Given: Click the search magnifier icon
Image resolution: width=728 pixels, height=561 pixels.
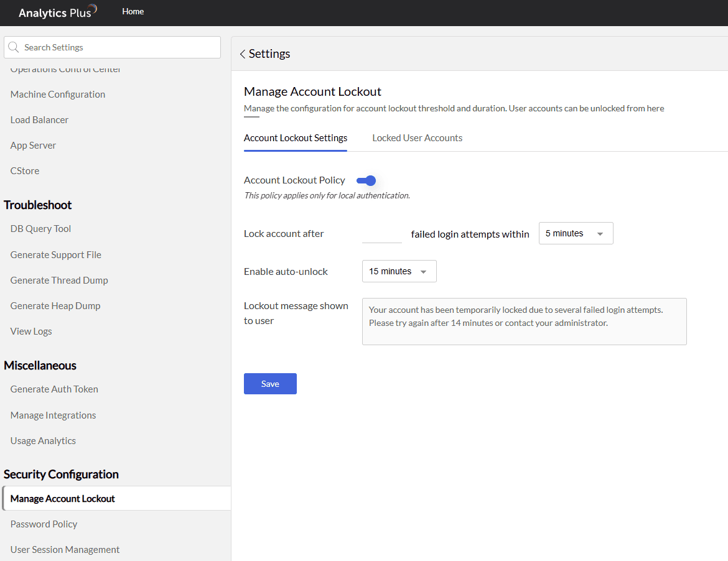Looking at the screenshot, I should pyautogui.click(x=14, y=47).
